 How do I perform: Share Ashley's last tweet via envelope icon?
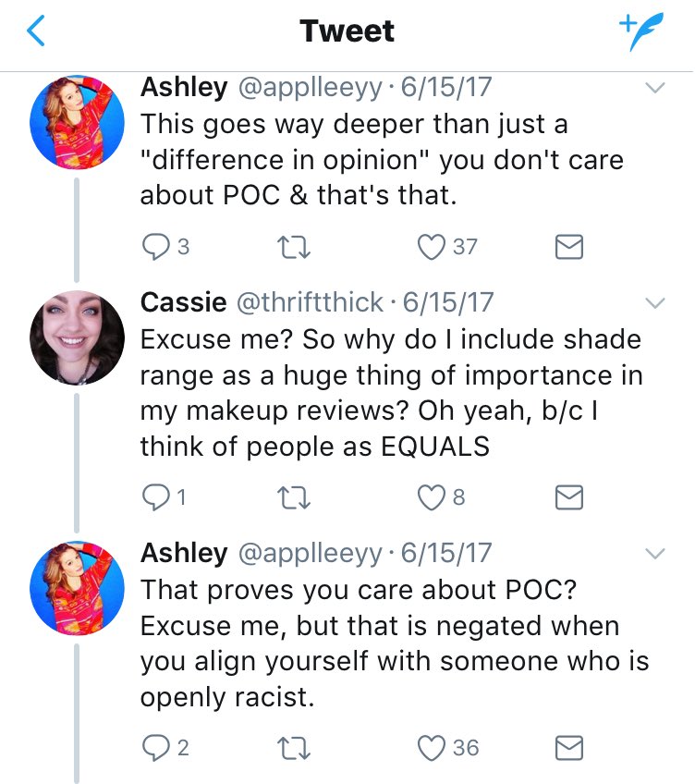[569, 749]
